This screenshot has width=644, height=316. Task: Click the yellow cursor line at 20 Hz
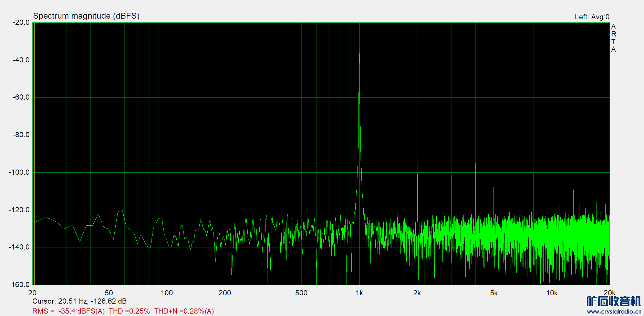(x=34, y=154)
